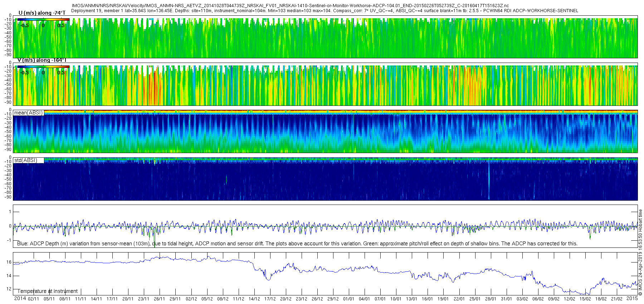Click the '21/02' date tick
Screen dimensions: 644x304
pos(616,299)
